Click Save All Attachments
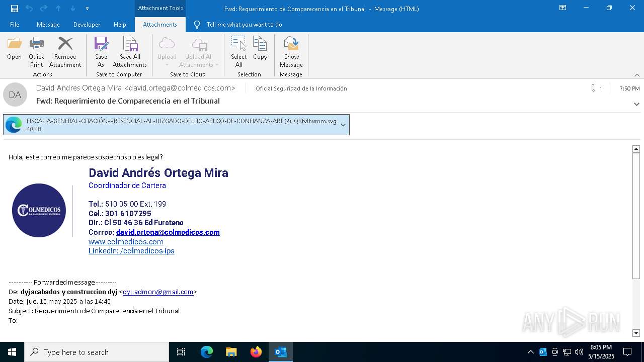Viewport: 644px width, 362px height. [x=130, y=52]
